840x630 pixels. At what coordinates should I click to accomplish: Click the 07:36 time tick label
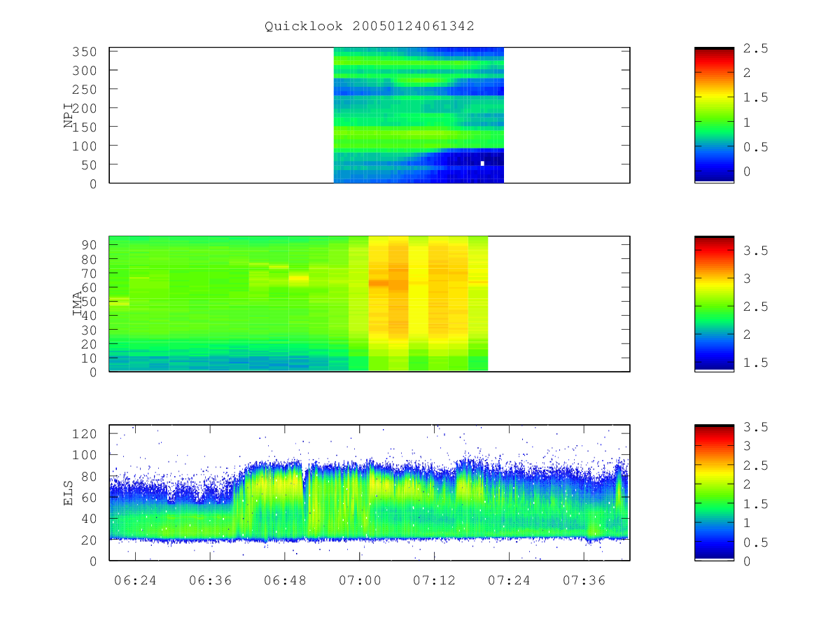tap(584, 580)
